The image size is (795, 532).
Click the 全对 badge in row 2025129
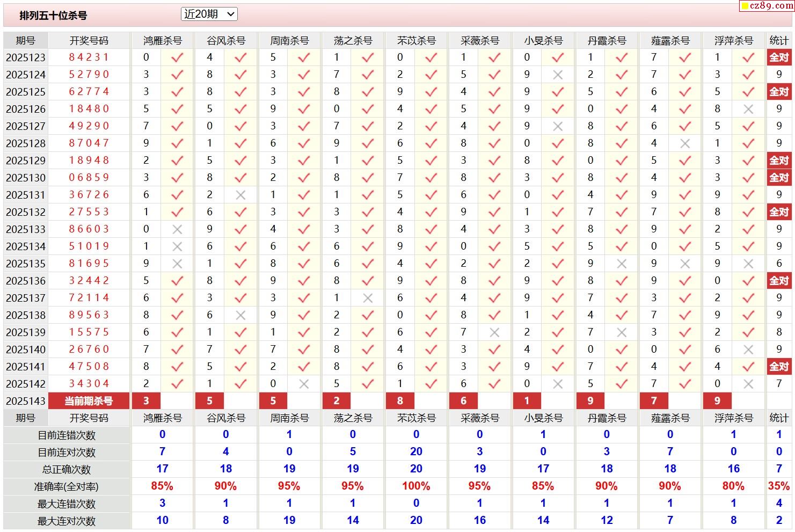pos(779,161)
